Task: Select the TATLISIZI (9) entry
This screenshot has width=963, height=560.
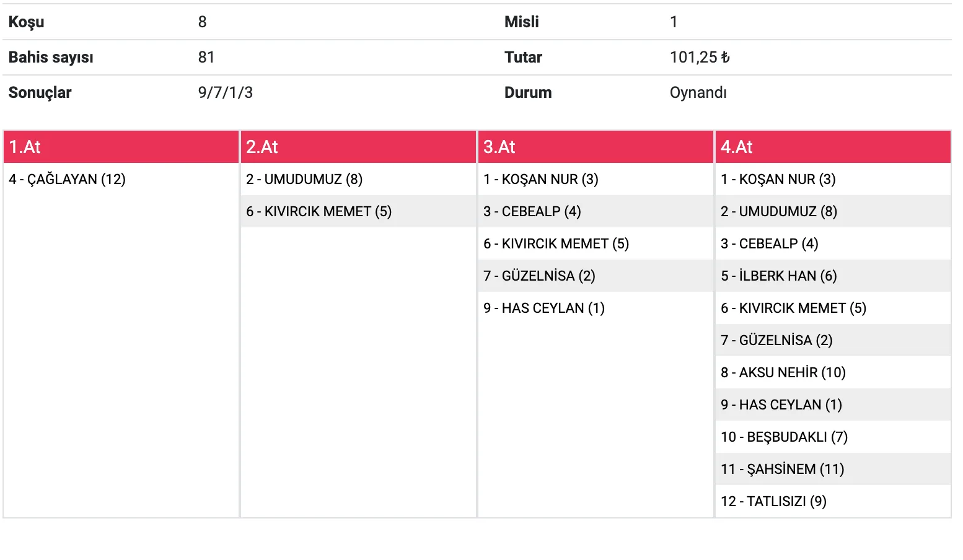Action: [x=773, y=502]
